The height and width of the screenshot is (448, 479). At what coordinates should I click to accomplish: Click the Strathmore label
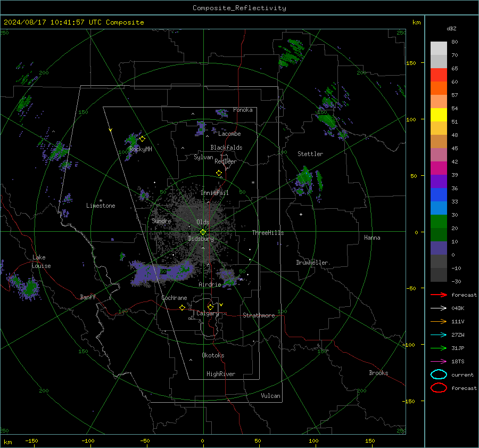click(259, 315)
